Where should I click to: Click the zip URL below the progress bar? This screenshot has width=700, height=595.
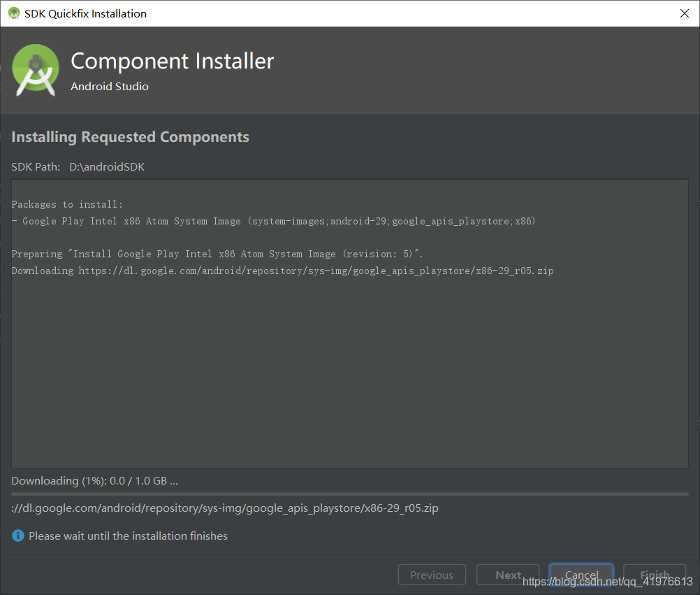pyautogui.click(x=225, y=508)
